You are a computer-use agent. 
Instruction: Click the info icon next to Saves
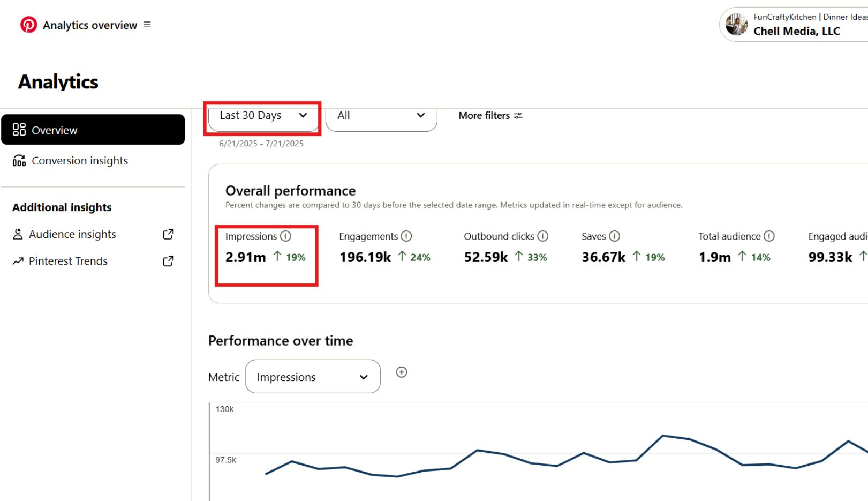pos(615,236)
